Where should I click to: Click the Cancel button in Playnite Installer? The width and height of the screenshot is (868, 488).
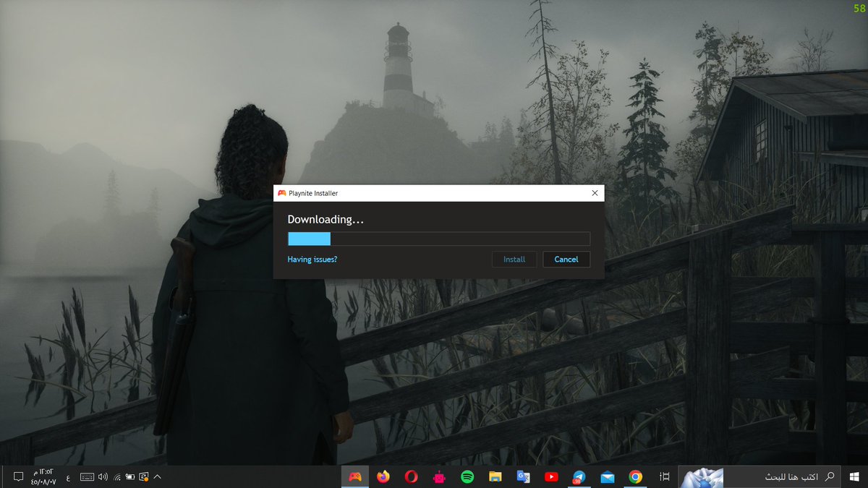click(566, 259)
